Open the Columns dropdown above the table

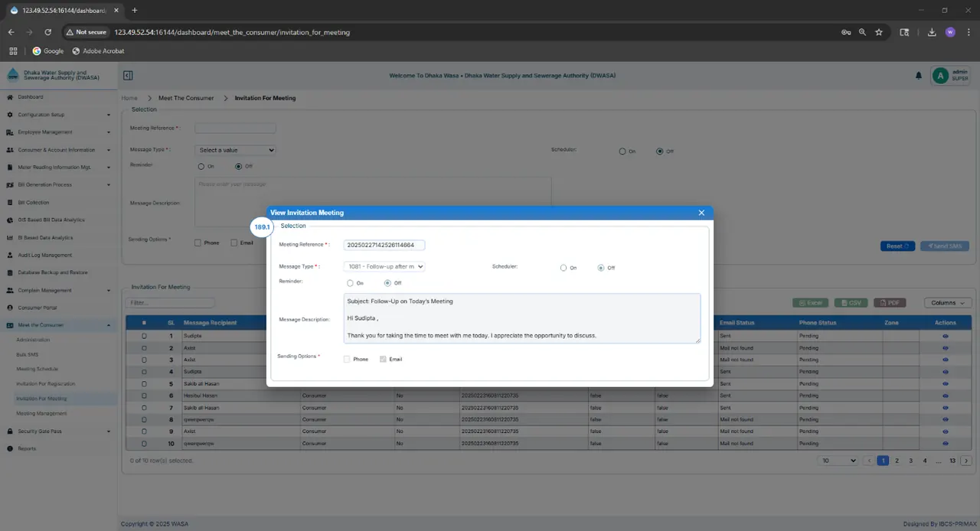[948, 303]
